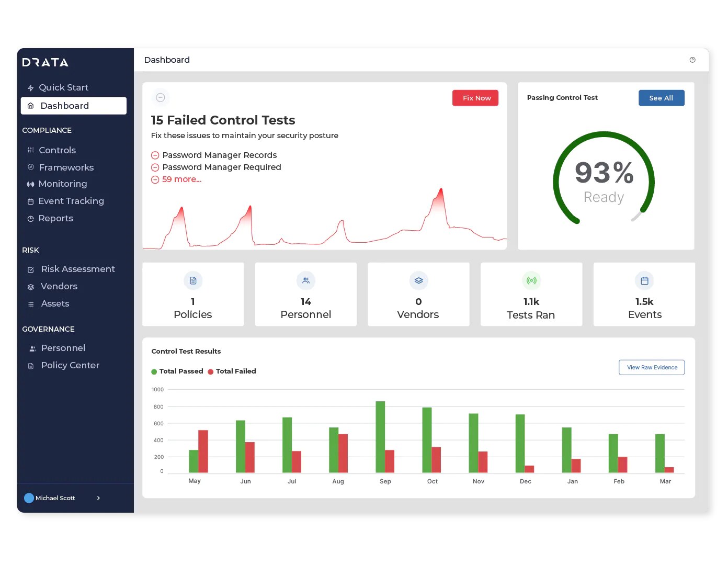Image resolution: width=728 pixels, height=565 pixels.
Task: Click the Event Tracking calendar icon
Action: (x=30, y=201)
